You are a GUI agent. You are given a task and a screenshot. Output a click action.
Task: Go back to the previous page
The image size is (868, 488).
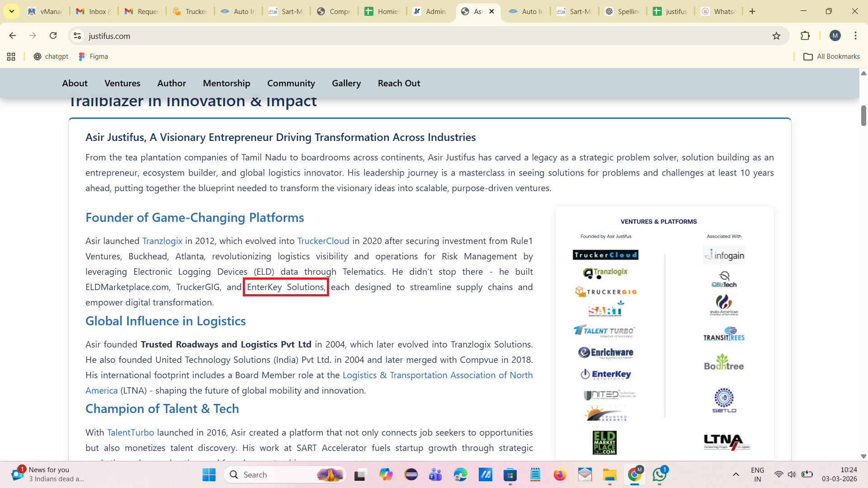(13, 36)
